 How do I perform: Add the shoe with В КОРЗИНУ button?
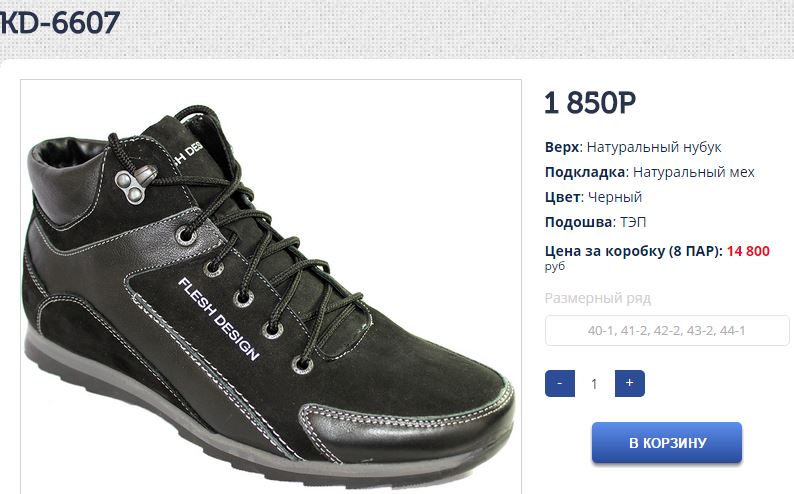click(x=667, y=443)
